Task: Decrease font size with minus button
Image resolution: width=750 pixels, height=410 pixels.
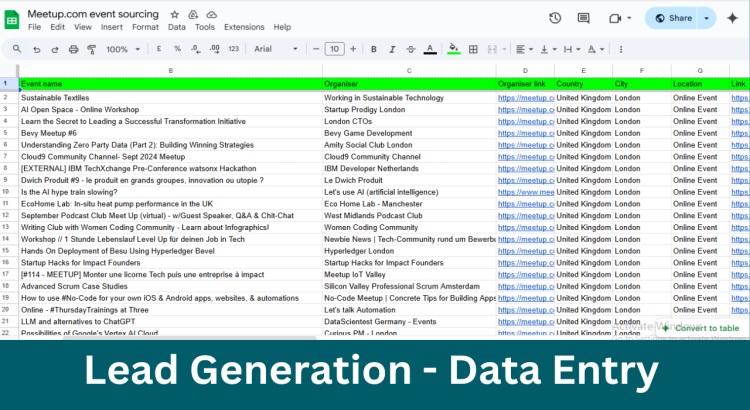Action: pyautogui.click(x=316, y=49)
